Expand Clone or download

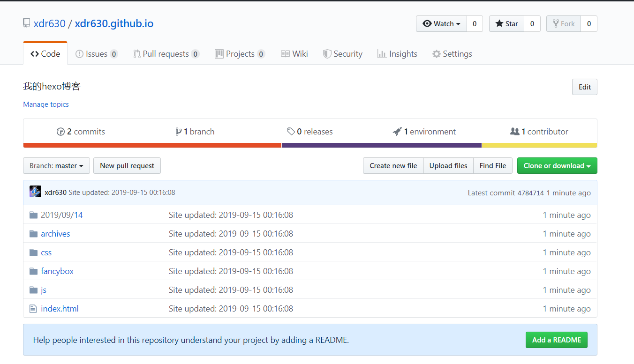[557, 166]
